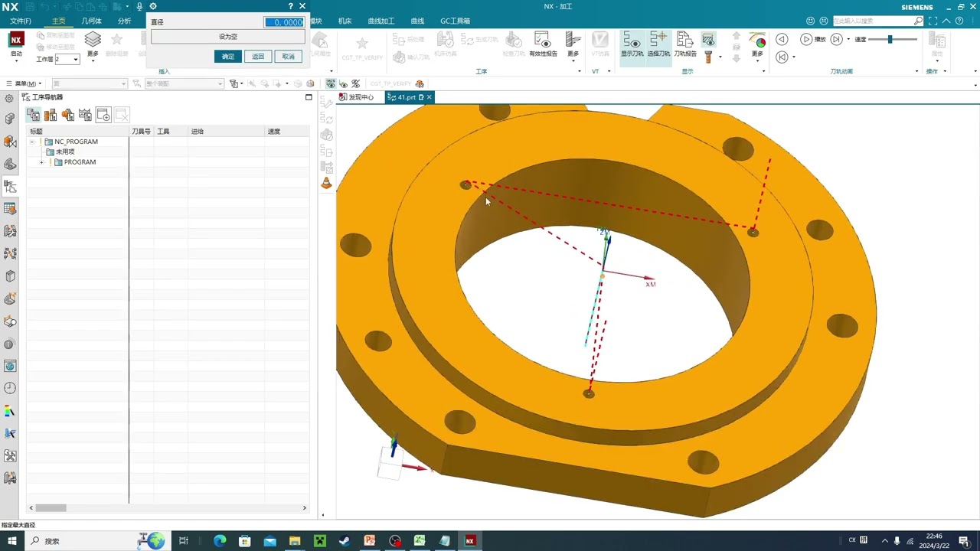Click 返回 in the 直径 dialog
Viewport: 980px width, 551px height.
(x=258, y=56)
